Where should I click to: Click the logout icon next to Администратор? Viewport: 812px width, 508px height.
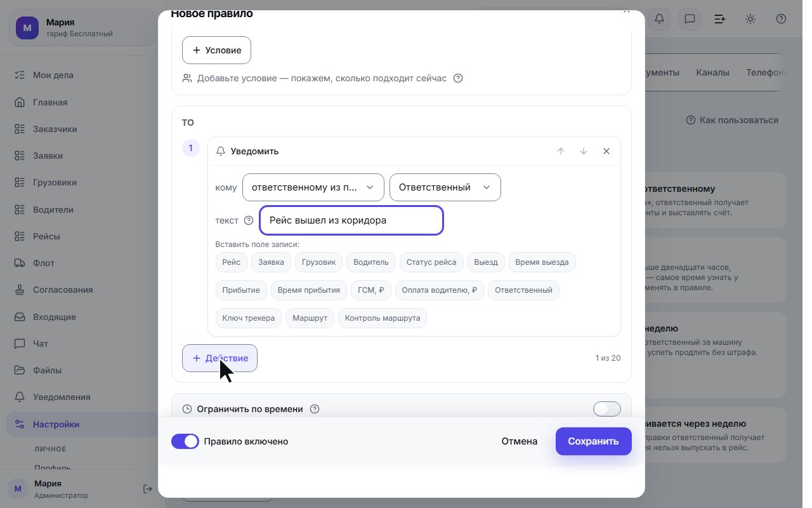pyautogui.click(x=148, y=489)
